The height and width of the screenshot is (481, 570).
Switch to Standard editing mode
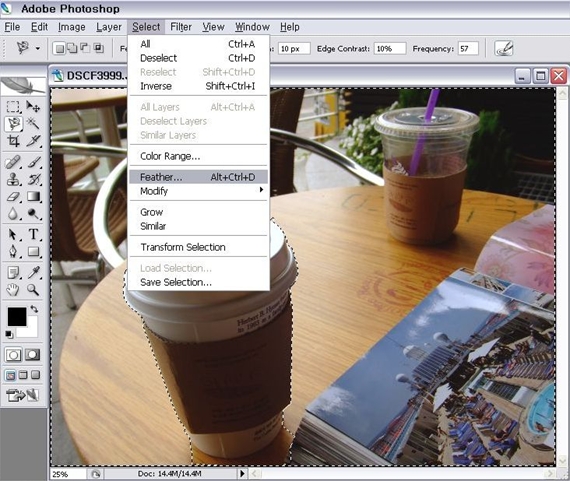[x=13, y=355]
